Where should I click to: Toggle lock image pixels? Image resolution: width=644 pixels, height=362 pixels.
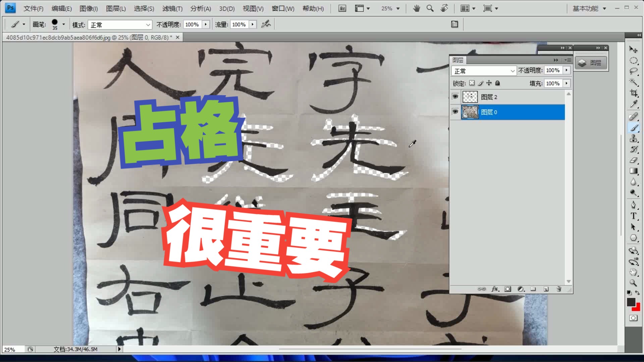pos(481,83)
